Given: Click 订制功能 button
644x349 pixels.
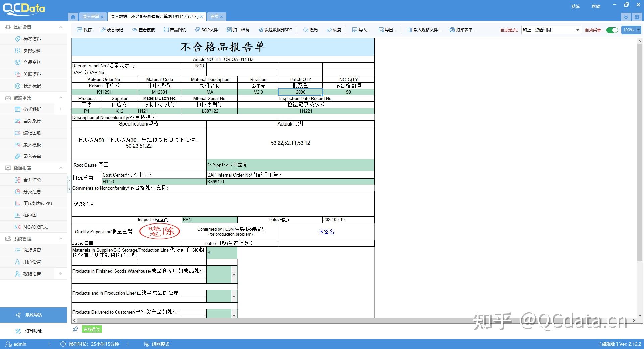Looking at the screenshot, I should [34, 331].
